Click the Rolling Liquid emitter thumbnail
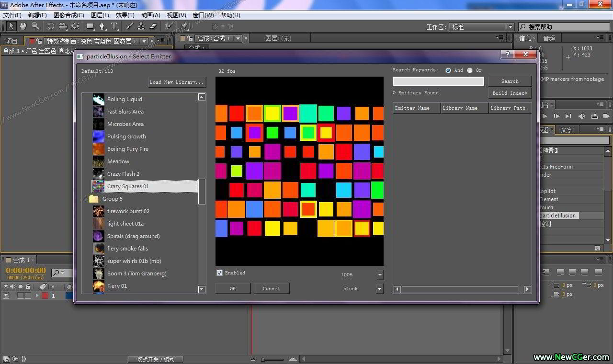613x364 pixels. pyautogui.click(x=99, y=99)
